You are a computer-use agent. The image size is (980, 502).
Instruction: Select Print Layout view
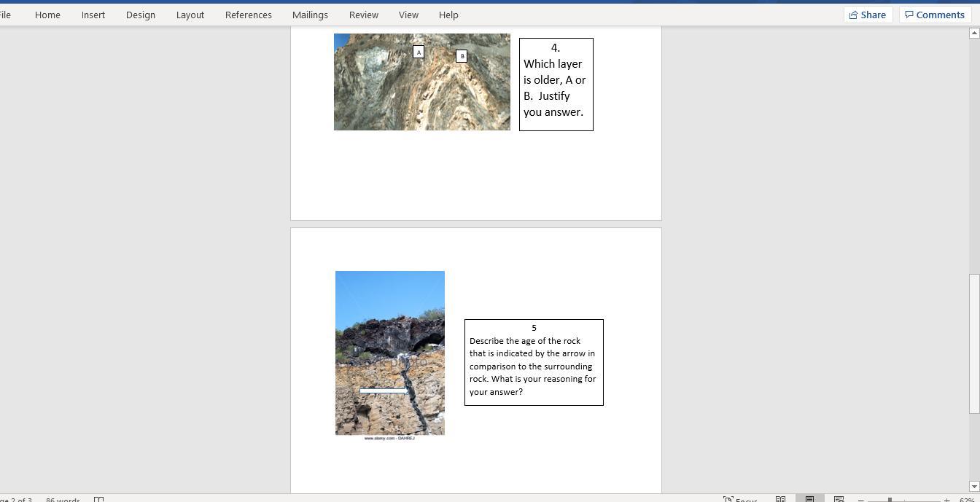[x=809, y=499]
